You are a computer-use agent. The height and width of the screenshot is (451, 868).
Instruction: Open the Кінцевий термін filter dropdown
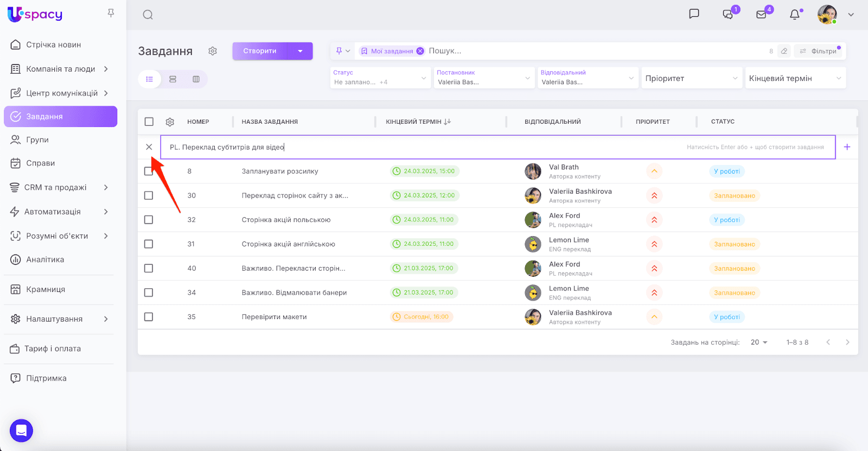coord(795,78)
